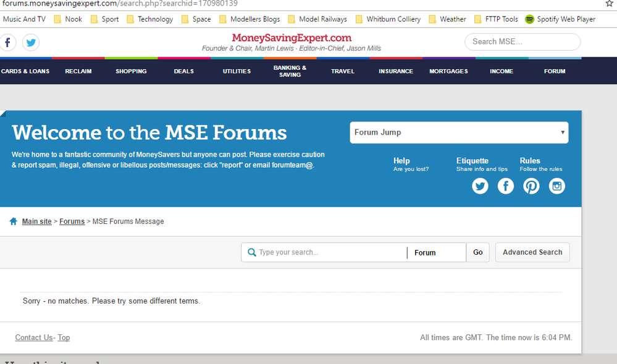
Task: Click the Facebook icon in the top header
Action: (x=7, y=43)
